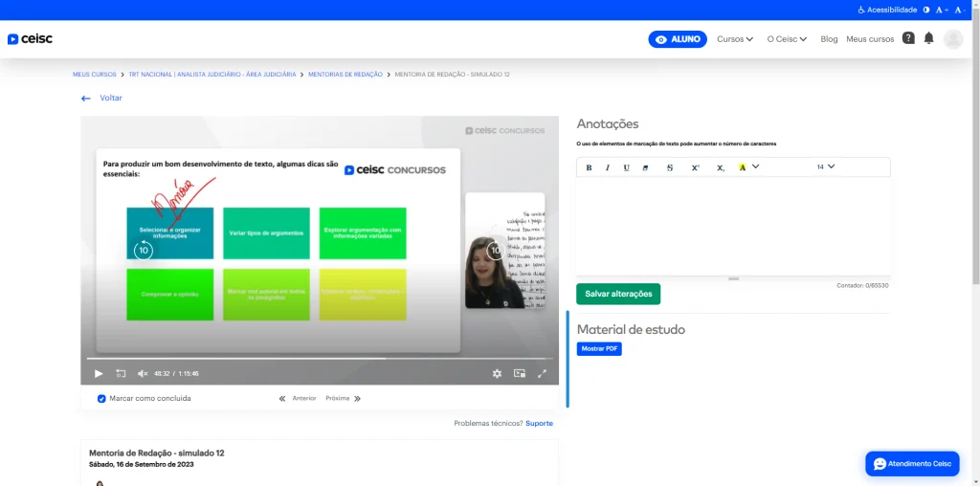Click the 'Anotações' heading
Viewport: 980px width, 486px height.
click(608, 123)
